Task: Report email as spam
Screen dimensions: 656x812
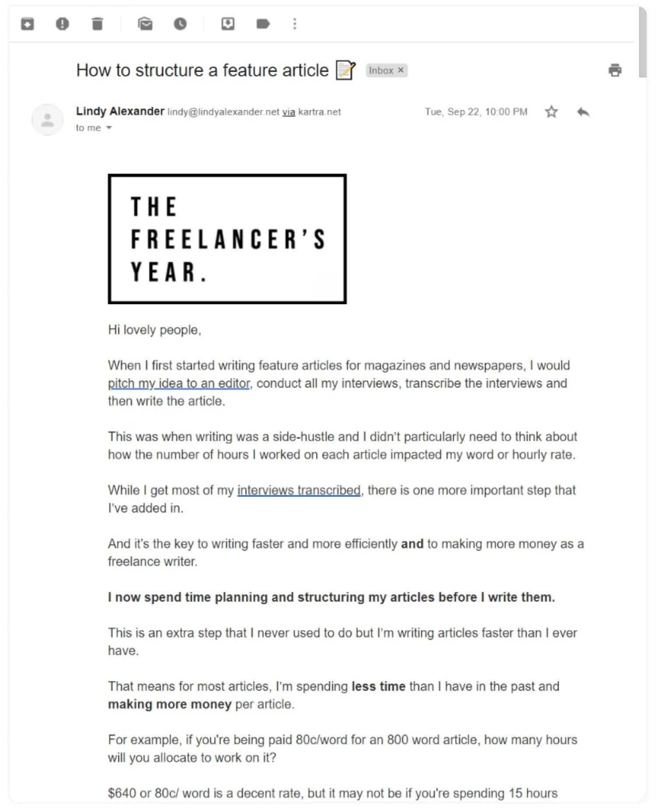Action: click(62, 24)
